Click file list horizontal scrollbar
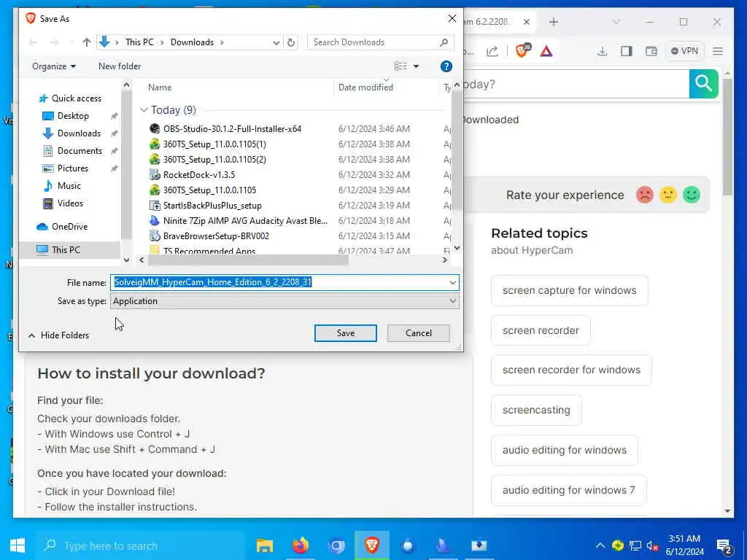The image size is (747, 560). 248,260
